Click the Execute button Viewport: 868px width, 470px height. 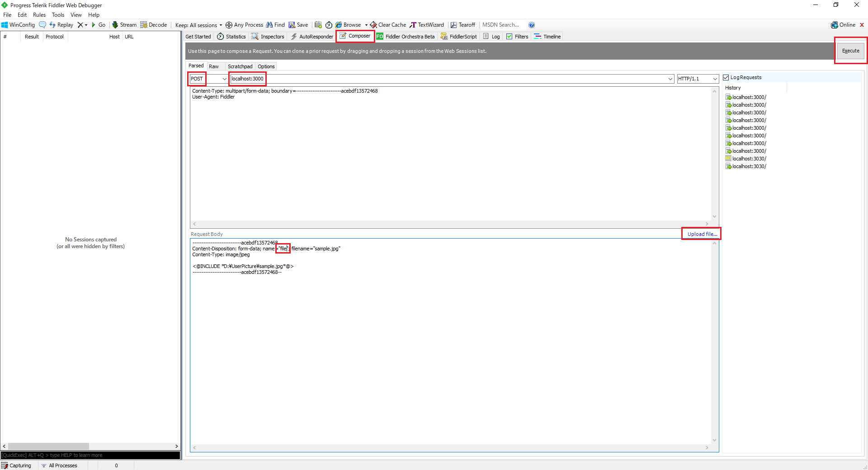point(851,51)
